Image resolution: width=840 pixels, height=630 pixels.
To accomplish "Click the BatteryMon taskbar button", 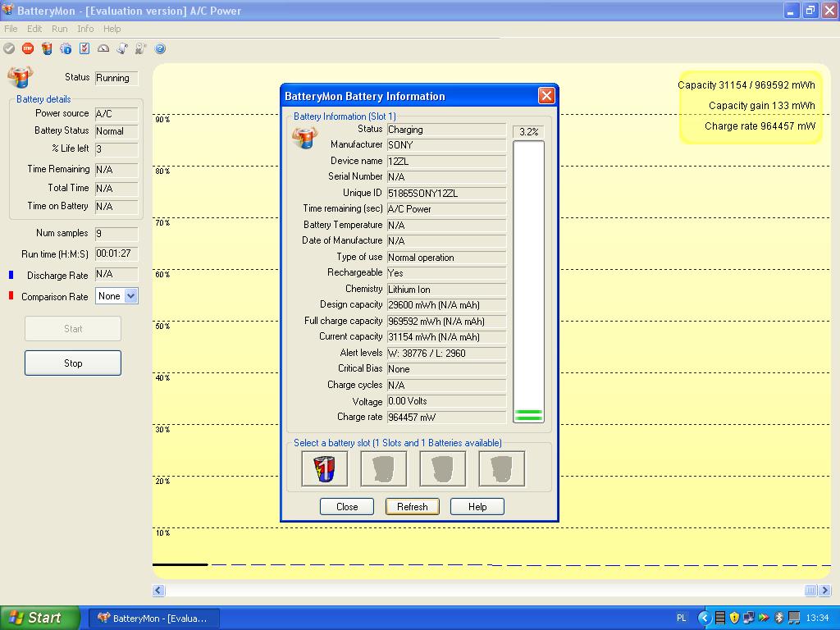I will click(x=153, y=619).
